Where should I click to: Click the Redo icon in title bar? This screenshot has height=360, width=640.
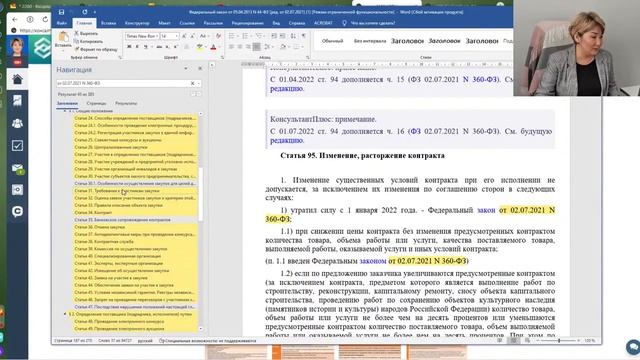pos(84,12)
